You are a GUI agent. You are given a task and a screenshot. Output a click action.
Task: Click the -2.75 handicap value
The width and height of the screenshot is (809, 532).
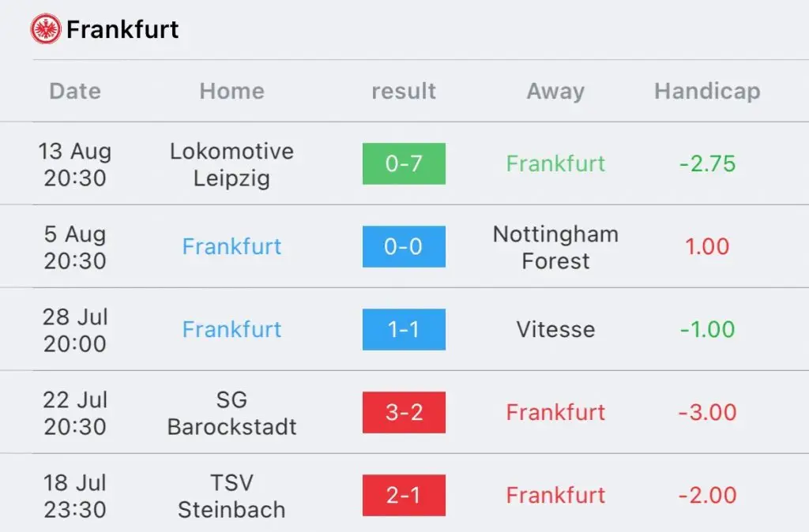pos(707,163)
